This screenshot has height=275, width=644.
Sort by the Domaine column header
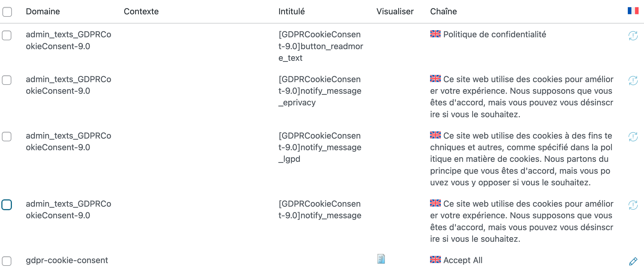pos(43,11)
